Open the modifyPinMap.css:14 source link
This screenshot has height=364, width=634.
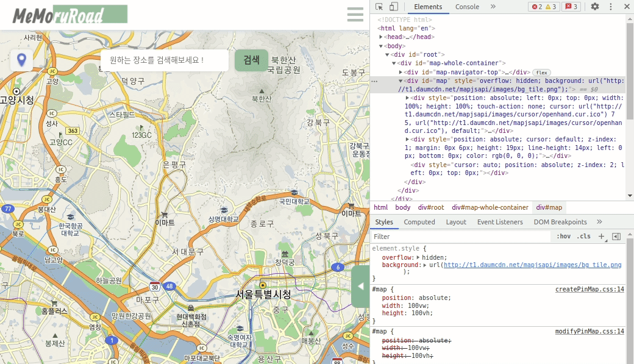point(589,331)
